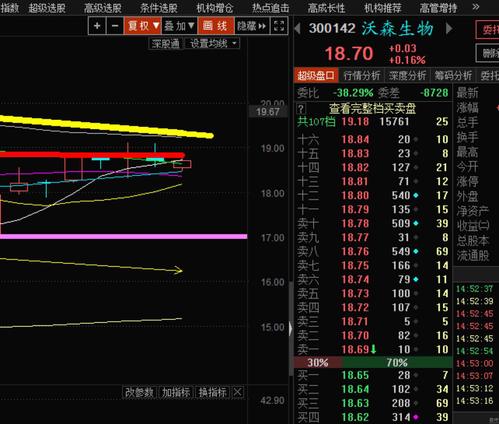
Task: Select 卖二 price 18.70
Action: 355,335
